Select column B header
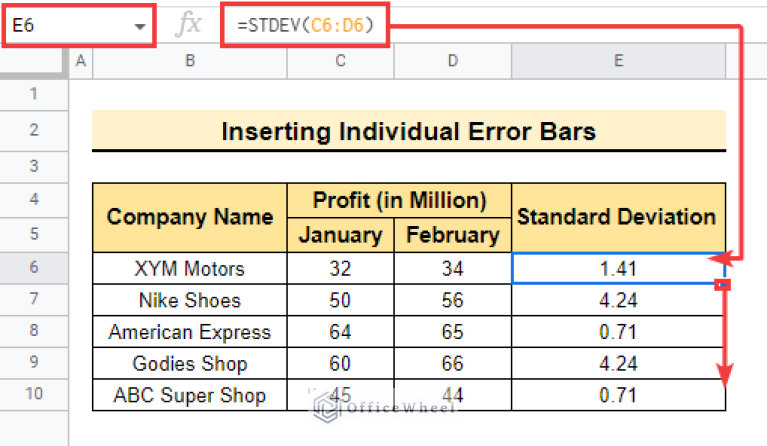 pos(190,61)
